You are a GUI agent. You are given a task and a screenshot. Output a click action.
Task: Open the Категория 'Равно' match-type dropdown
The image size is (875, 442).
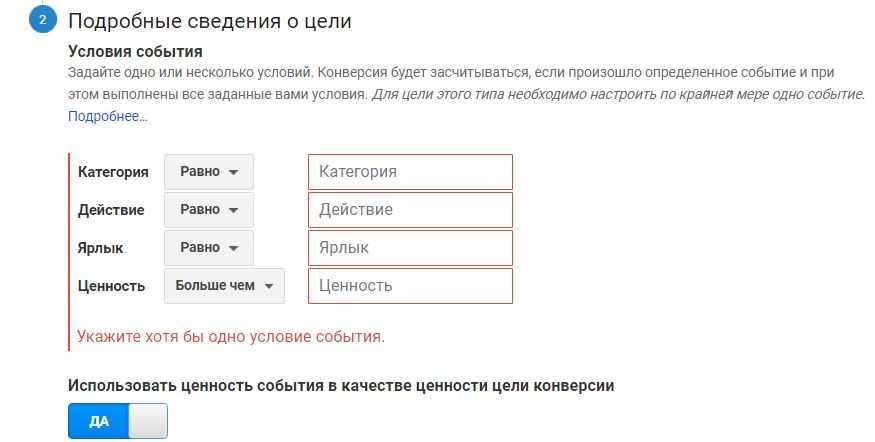pos(209,172)
